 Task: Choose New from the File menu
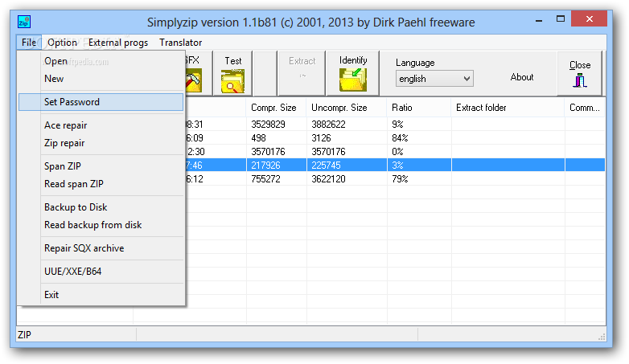tap(101, 79)
